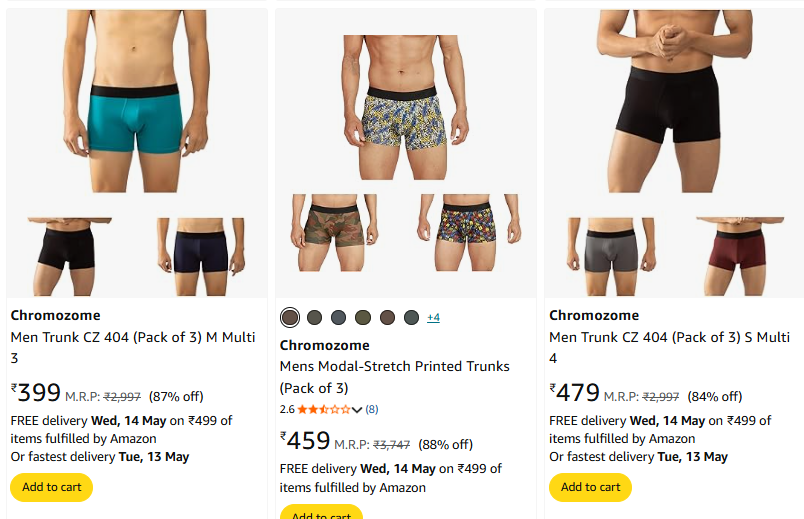Click the yellow printed trunk product image
Screen dimensions: 804x519
click(x=405, y=108)
